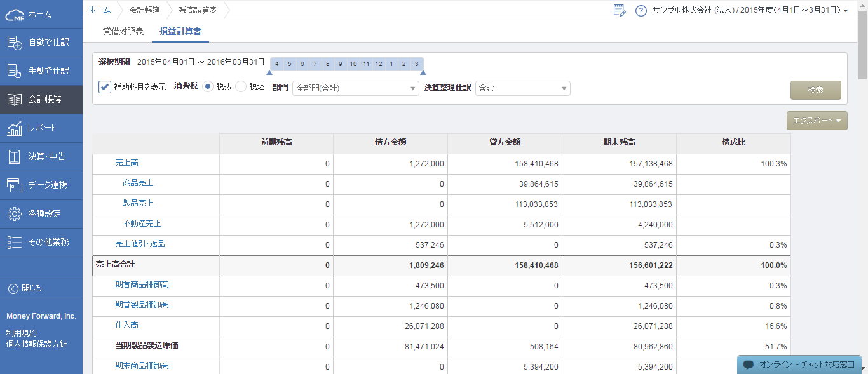
Task: Open the 期末商品棚卸高 account
Action: (x=142, y=366)
